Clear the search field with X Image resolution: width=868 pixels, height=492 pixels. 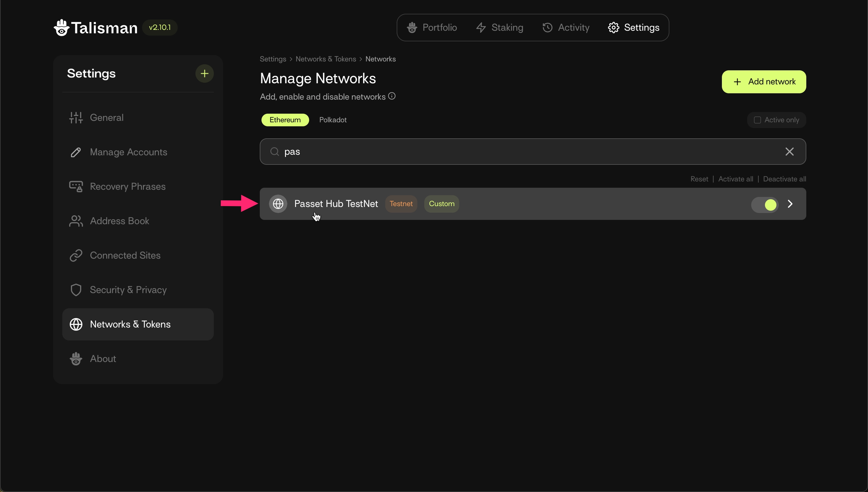(789, 152)
